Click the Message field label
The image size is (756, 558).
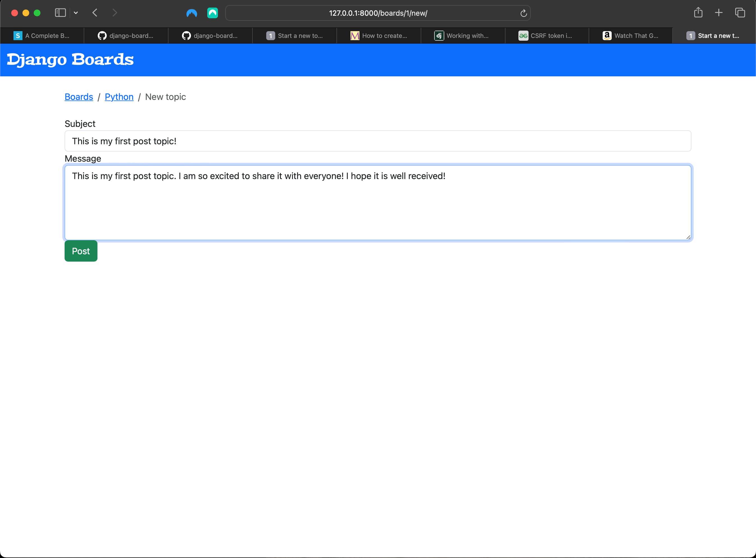pos(83,158)
